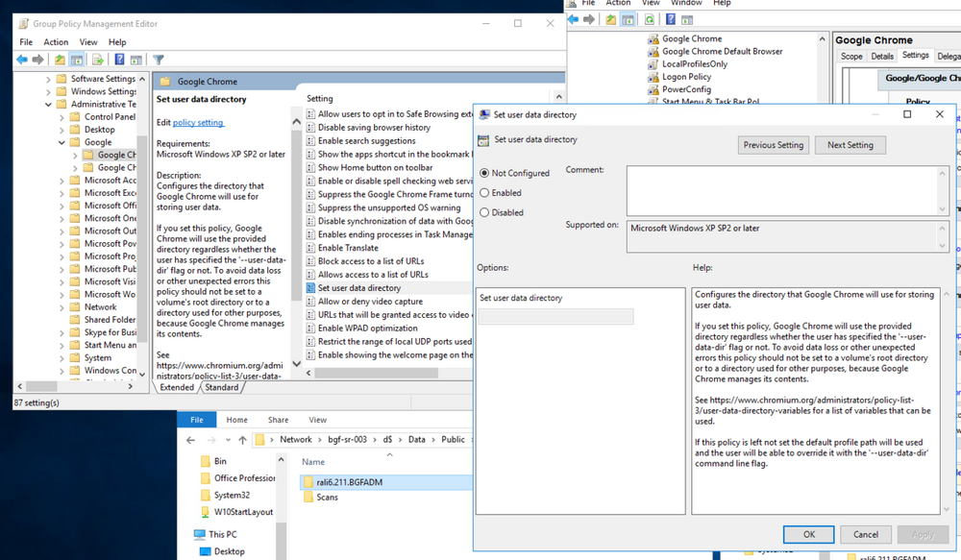Select LocalProfilesOnly GPO icon in console tree
This screenshot has width=961, height=560.
click(653, 63)
